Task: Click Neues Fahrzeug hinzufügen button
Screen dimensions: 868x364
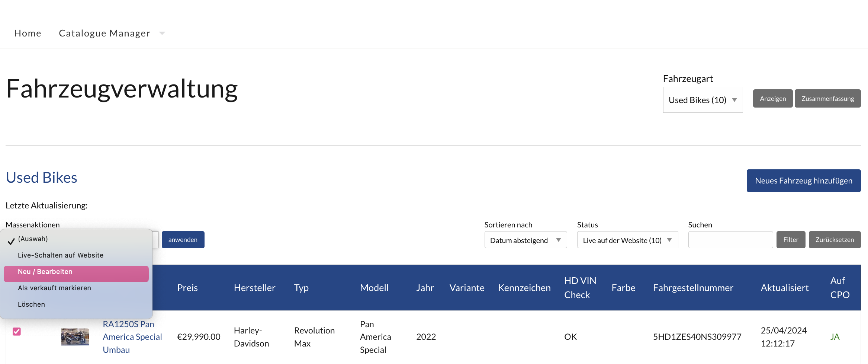Action: coord(803,181)
